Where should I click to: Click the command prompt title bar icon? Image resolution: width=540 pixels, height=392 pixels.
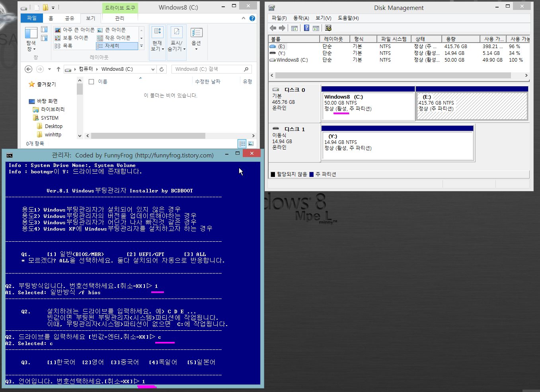point(10,155)
